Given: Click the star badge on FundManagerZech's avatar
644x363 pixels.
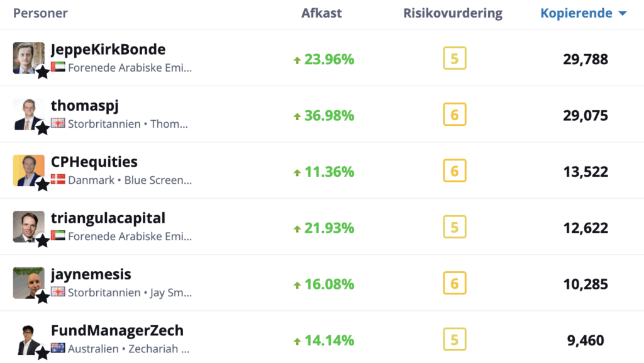Looking at the screenshot, I should pyautogui.click(x=42, y=353).
